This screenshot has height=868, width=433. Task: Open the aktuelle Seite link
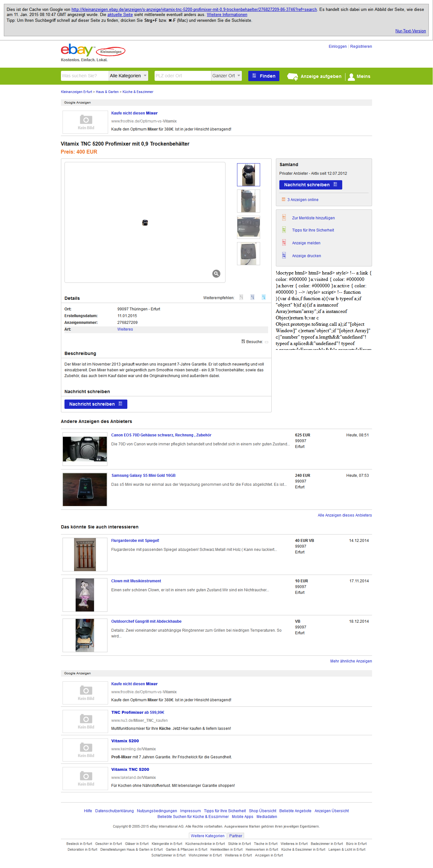click(x=120, y=14)
